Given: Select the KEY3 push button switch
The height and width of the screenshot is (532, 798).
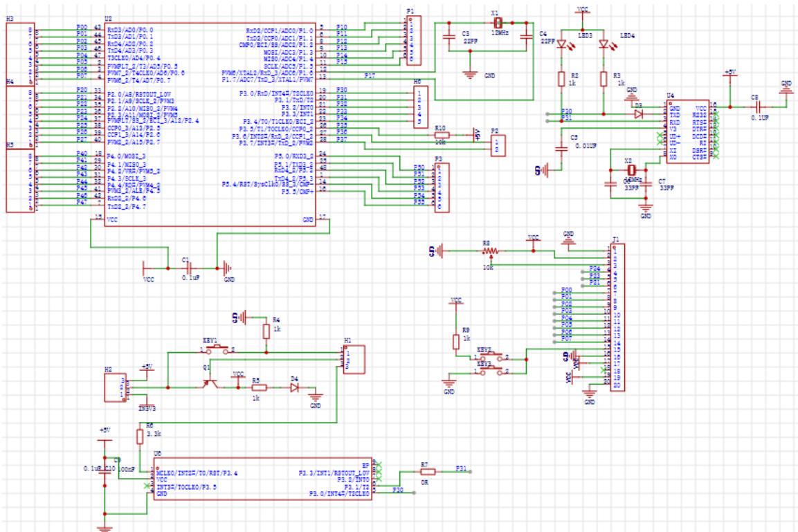Looking at the screenshot, I should coord(493,371).
